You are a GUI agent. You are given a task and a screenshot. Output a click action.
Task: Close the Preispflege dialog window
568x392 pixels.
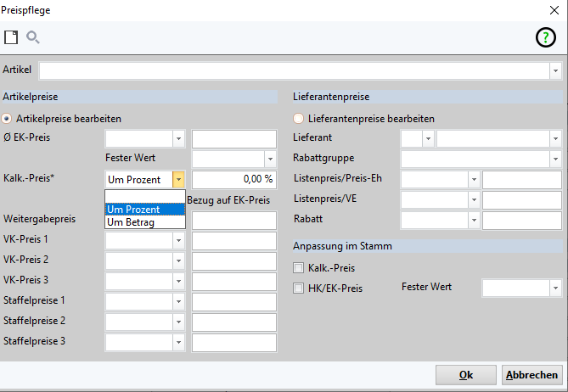pyautogui.click(x=554, y=8)
